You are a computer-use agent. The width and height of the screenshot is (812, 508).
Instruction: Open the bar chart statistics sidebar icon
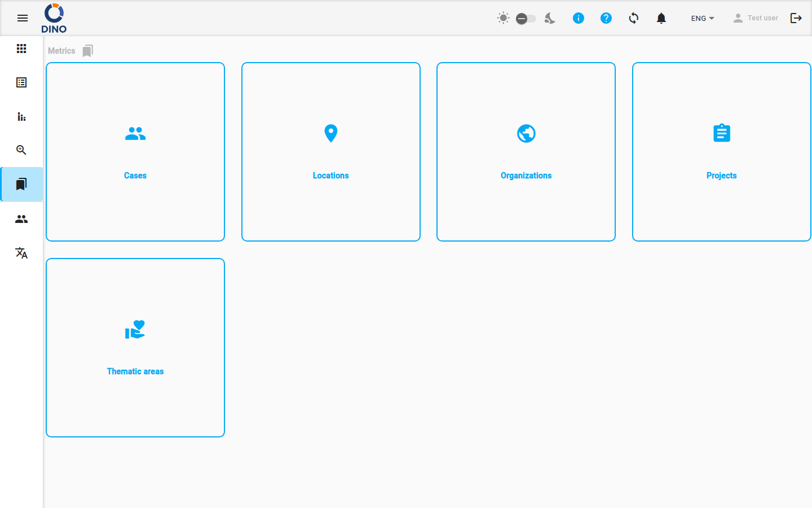(x=21, y=116)
